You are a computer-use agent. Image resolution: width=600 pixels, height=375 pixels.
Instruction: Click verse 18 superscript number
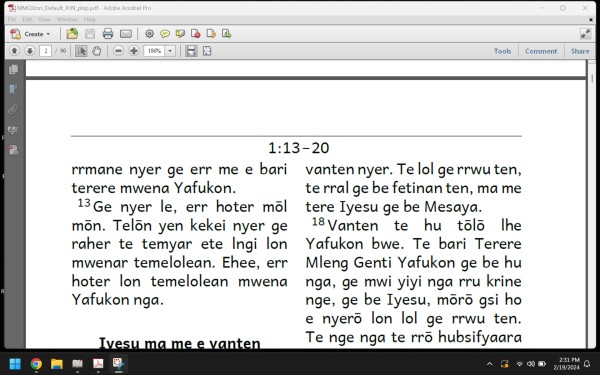tap(318, 222)
